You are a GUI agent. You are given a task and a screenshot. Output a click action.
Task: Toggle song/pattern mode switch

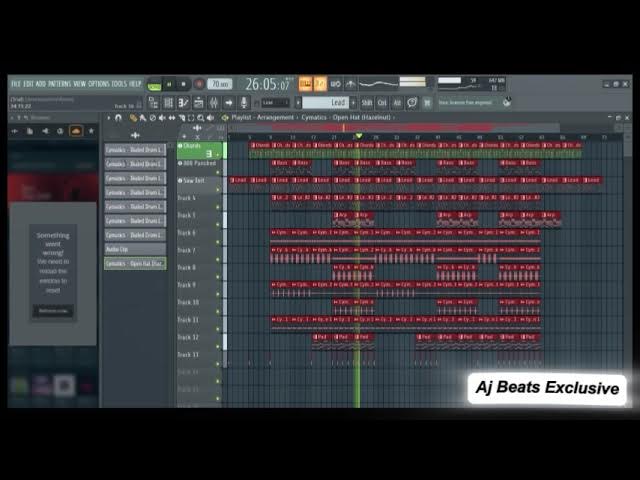[x=154, y=84]
